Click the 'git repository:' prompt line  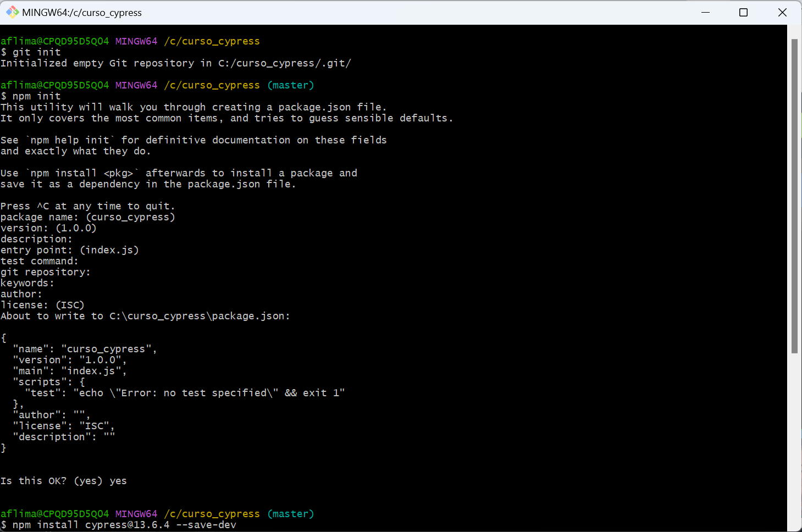tap(46, 272)
